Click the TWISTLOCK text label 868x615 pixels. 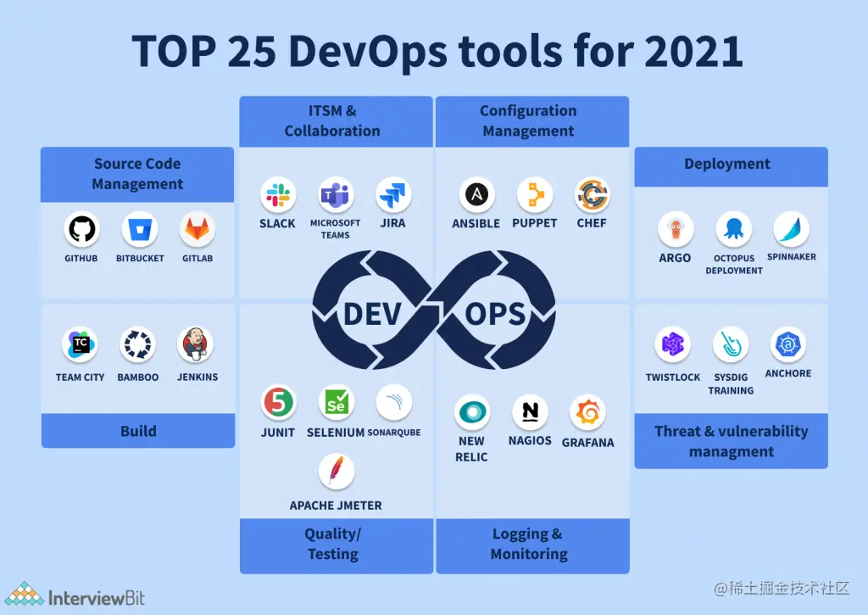[x=673, y=377]
